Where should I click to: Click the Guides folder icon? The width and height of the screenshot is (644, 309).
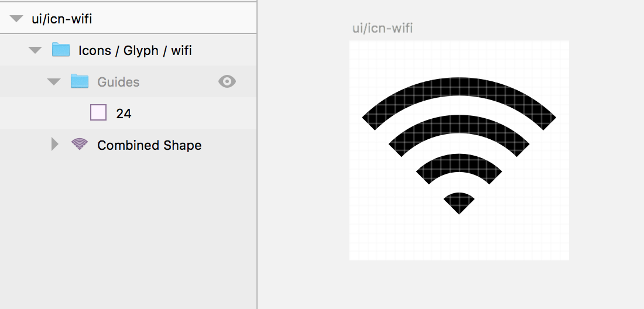[x=80, y=81]
